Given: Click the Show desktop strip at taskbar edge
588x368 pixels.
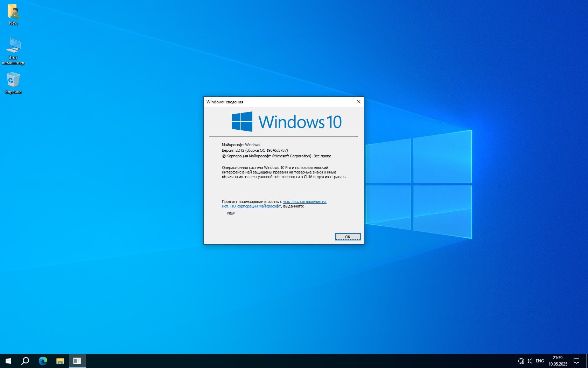Looking at the screenshot, I should 587,361.
